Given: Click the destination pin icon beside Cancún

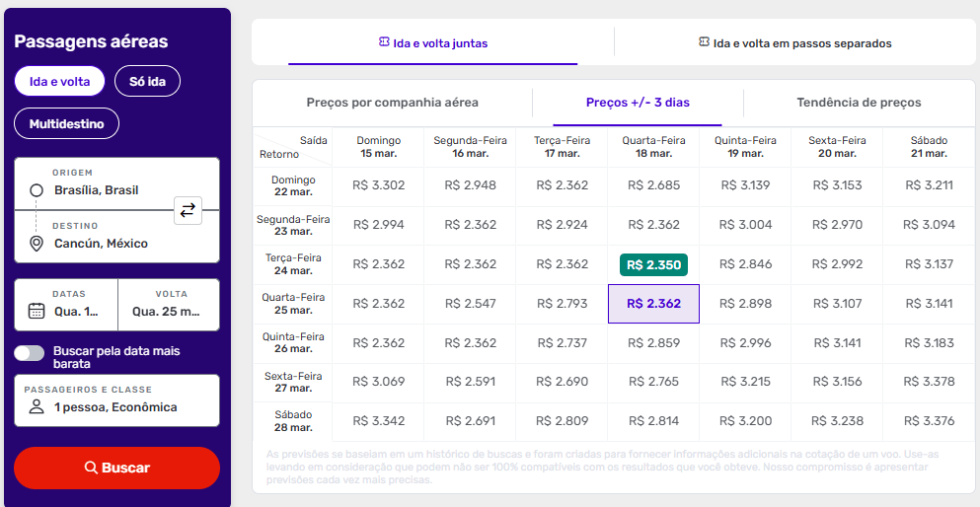Looking at the screenshot, I should pyautogui.click(x=37, y=244).
